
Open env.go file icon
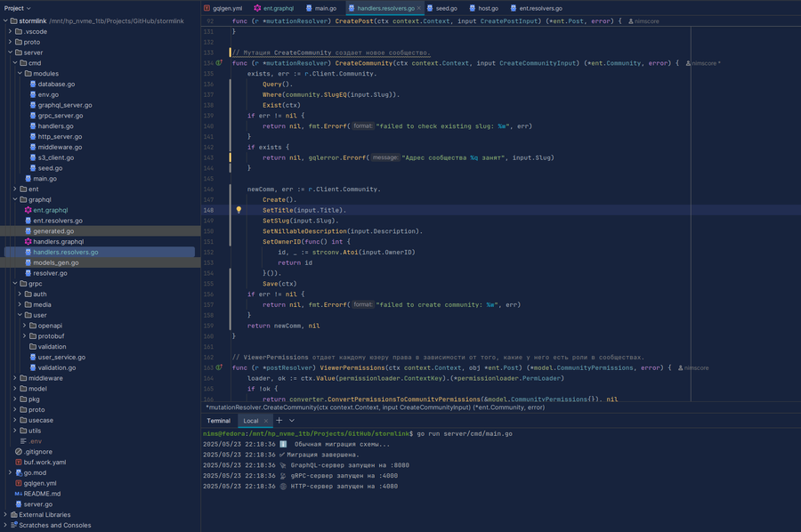click(x=33, y=94)
